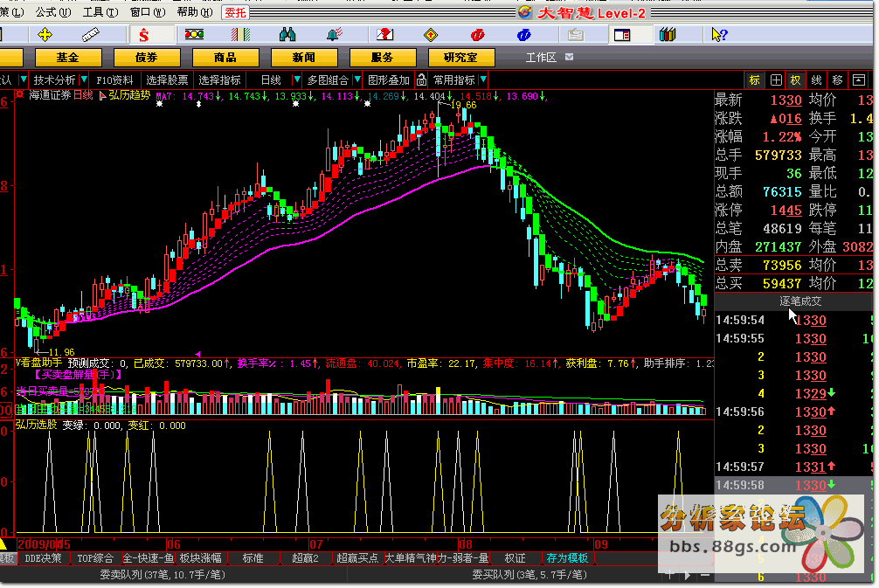Toggle the 权 ex-rights button
This screenshot has width=879, height=588.
point(795,80)
